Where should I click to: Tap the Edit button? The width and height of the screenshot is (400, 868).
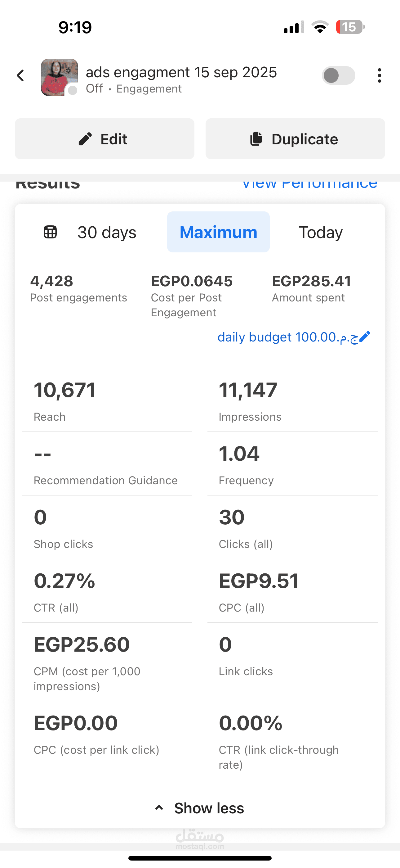click(x=104, y=139)
